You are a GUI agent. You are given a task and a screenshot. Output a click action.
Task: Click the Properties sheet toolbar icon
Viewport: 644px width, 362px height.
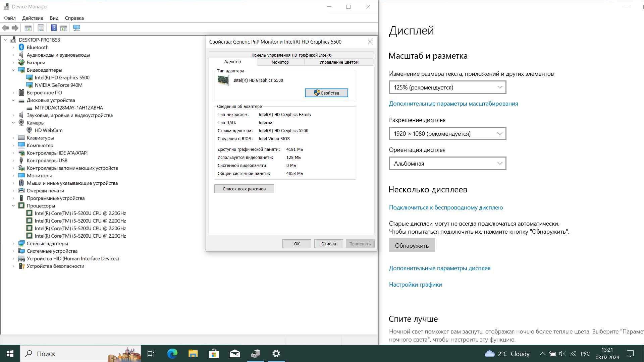click(x=41, y=28)
